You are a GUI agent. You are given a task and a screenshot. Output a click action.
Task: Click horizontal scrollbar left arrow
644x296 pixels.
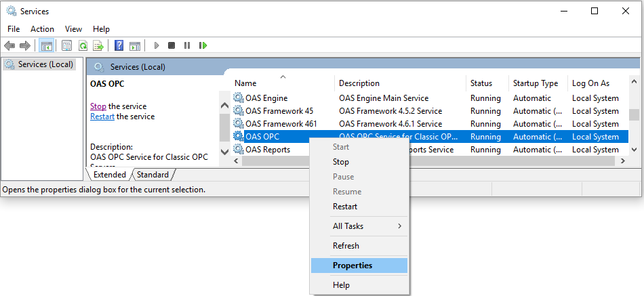(236, 161)
